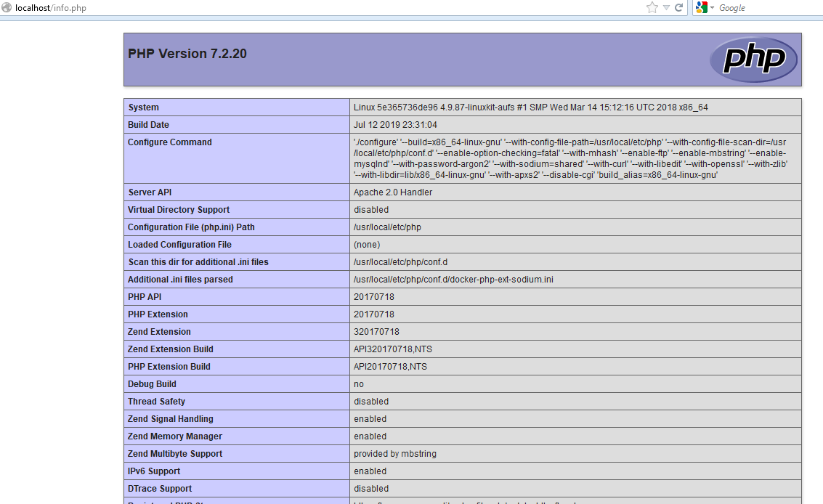Click the IPv6 Support label
This screenshot has width=823, height=504.
coord(154,471)
